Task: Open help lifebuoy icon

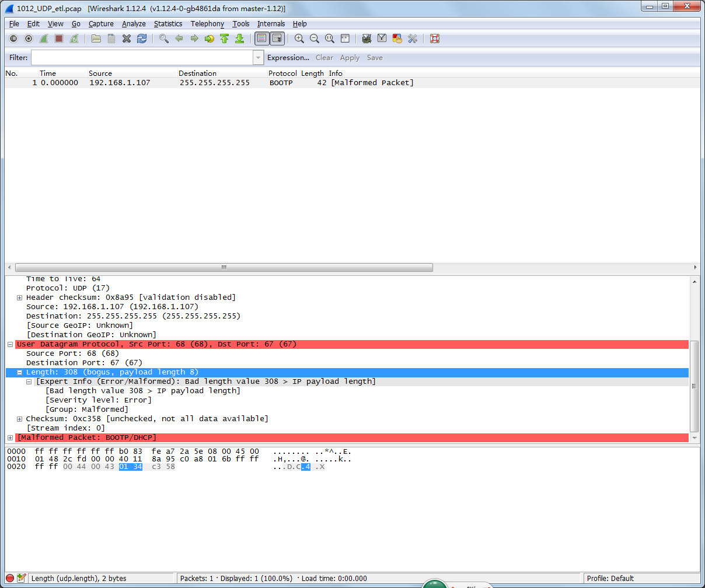Action: (x=434, y=38)
